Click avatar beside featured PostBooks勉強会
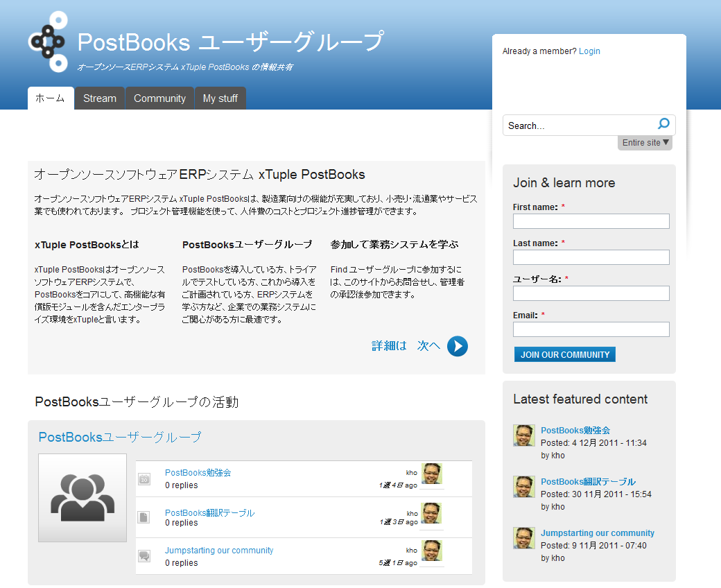The height and width of the screenshot is (588, 721). coord(523,435)
